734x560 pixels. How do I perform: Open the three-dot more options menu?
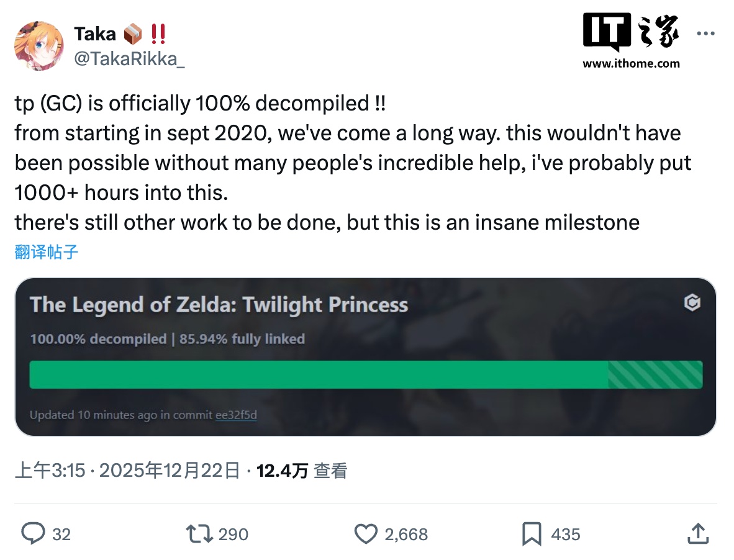[706, 34]
